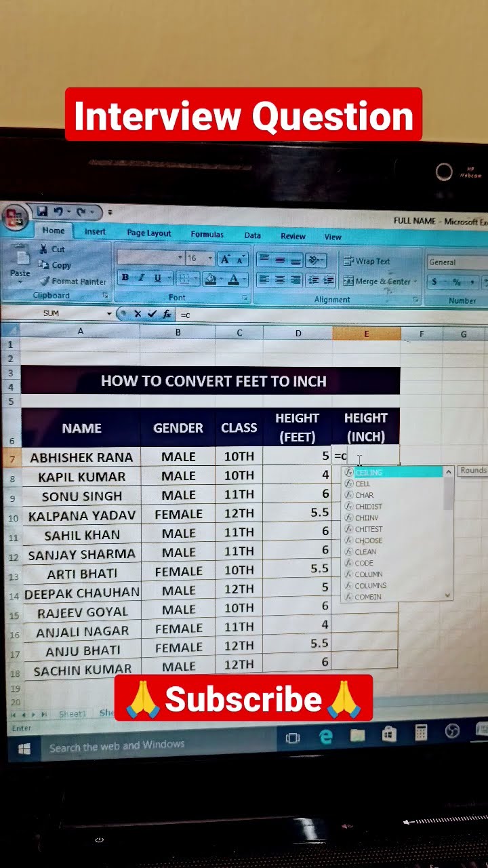
Task: Click the Borders icon in Font group
Action: click(184, 279)
